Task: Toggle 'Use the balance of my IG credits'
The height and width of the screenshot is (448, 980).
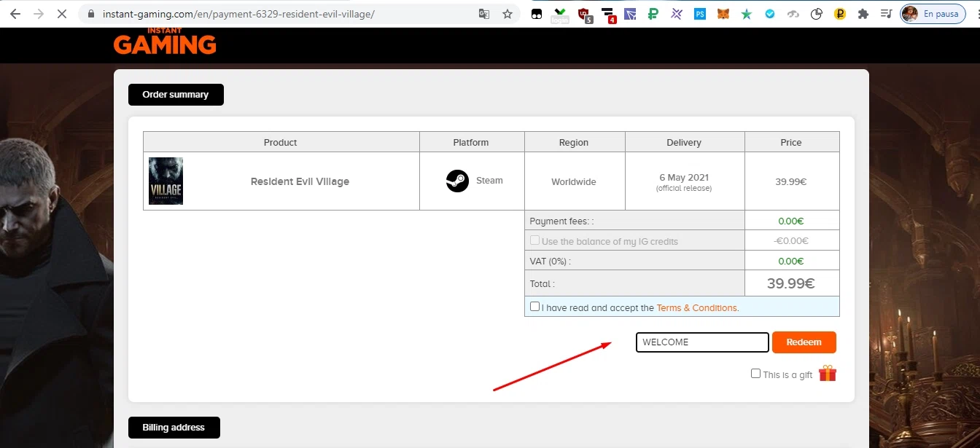Action: [x=535, y=240]
